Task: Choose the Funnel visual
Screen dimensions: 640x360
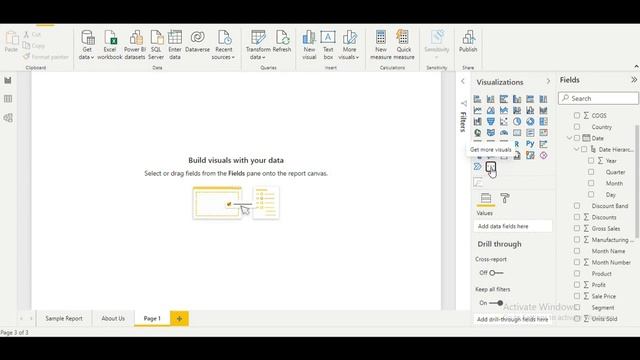Action: coord(491,122)
